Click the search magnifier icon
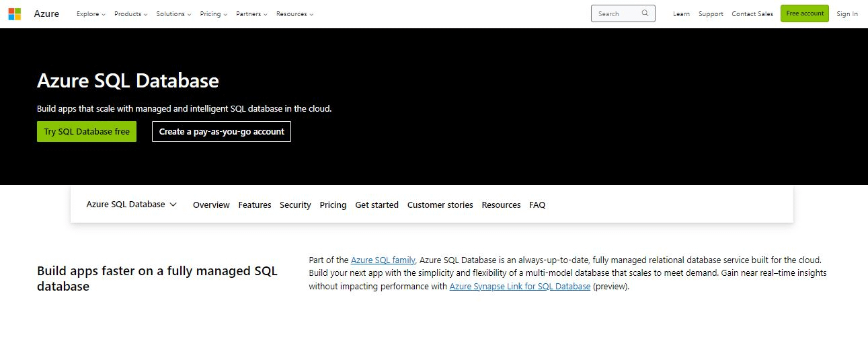 click(x=645, y=13)
